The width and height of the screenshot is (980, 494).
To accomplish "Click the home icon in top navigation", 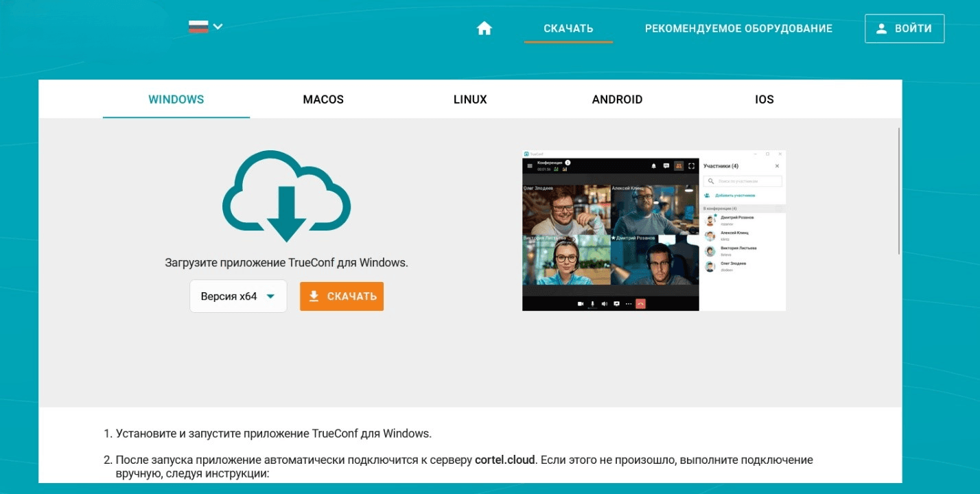I will [x=485, y=28].
